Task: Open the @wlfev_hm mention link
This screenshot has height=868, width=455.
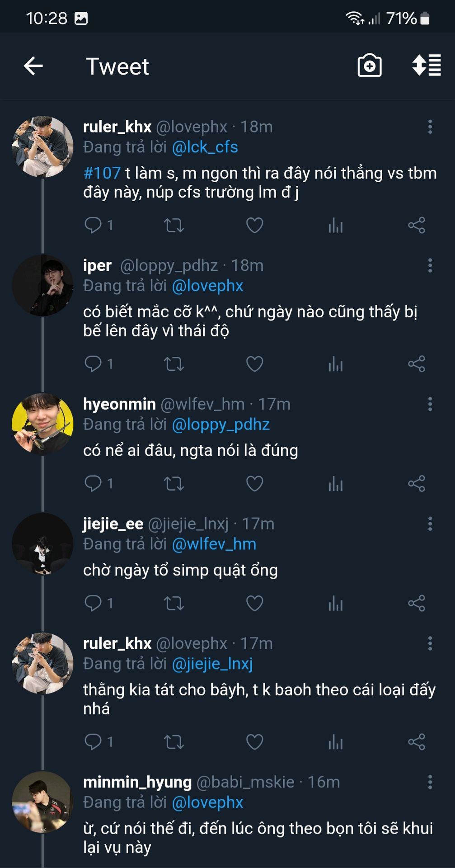Action: [214, 544]
